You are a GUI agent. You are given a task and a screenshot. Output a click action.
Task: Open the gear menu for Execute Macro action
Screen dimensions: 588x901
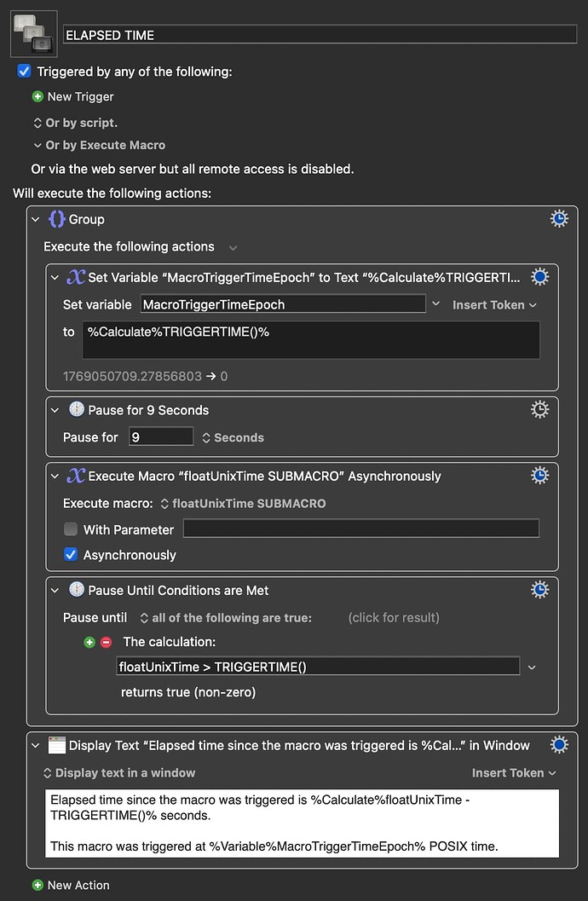[539, 476]
